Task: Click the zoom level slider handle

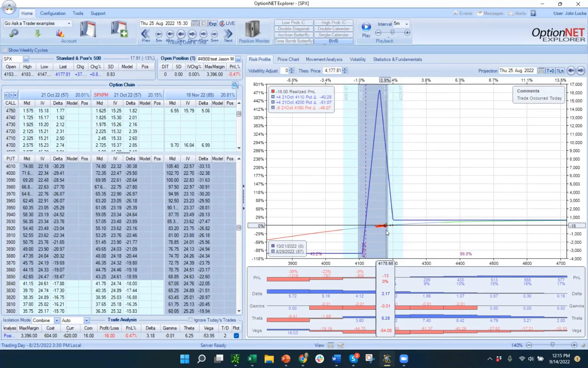Action: pos(552,345)
